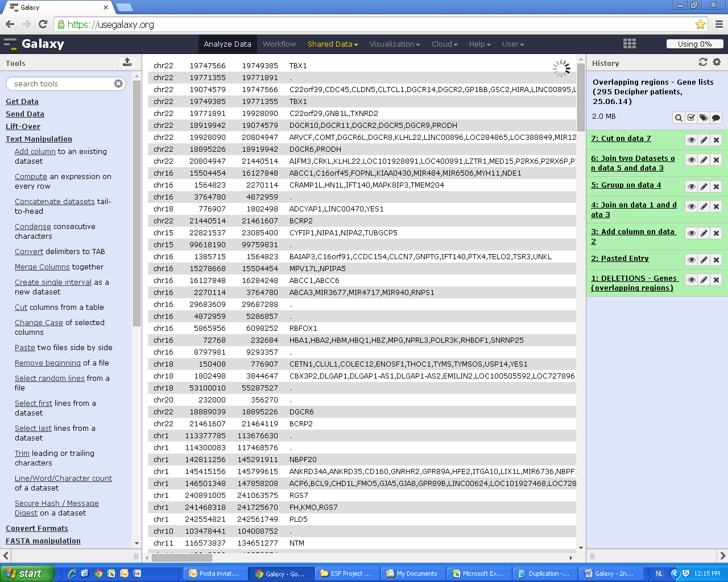Open the Galaxy scratchbook grid icon
This screenshot has height=582, width=728.
(629, 44)
